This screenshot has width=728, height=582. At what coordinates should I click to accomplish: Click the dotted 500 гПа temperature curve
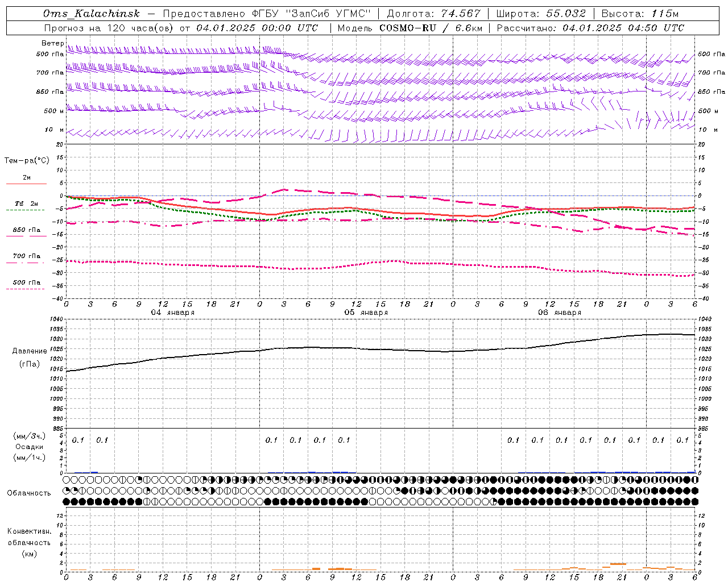(381, 262)
